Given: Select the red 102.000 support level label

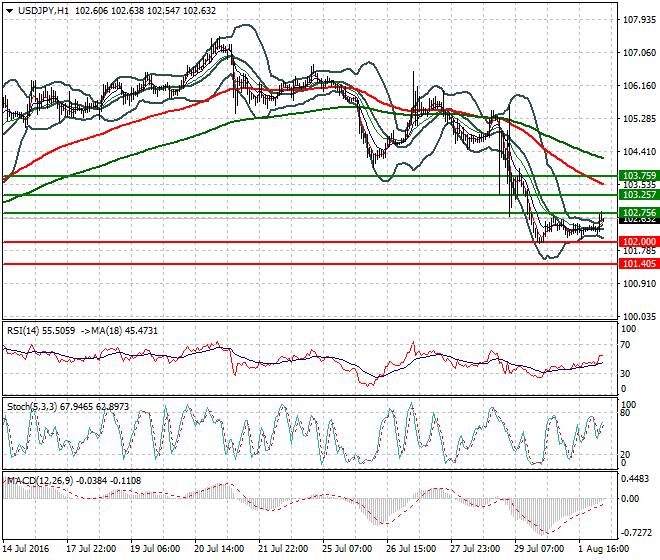Looking at the screenshot, I should [x=639, y=242].
